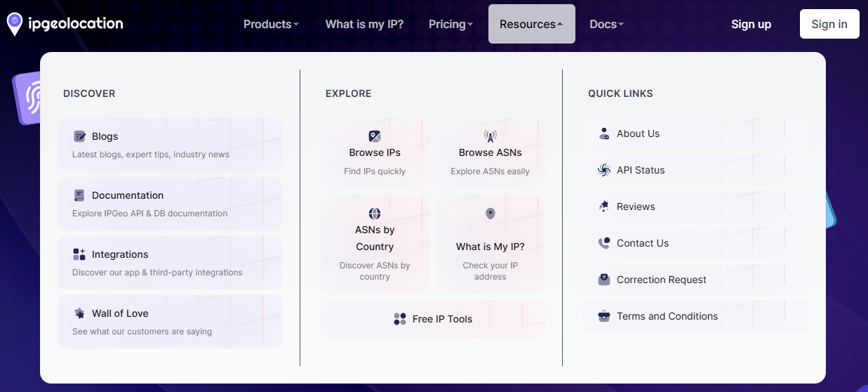Click the ipgeolocation logo pin icon
The height and width of the screenshot is (392, 868).
coord(14,24)
